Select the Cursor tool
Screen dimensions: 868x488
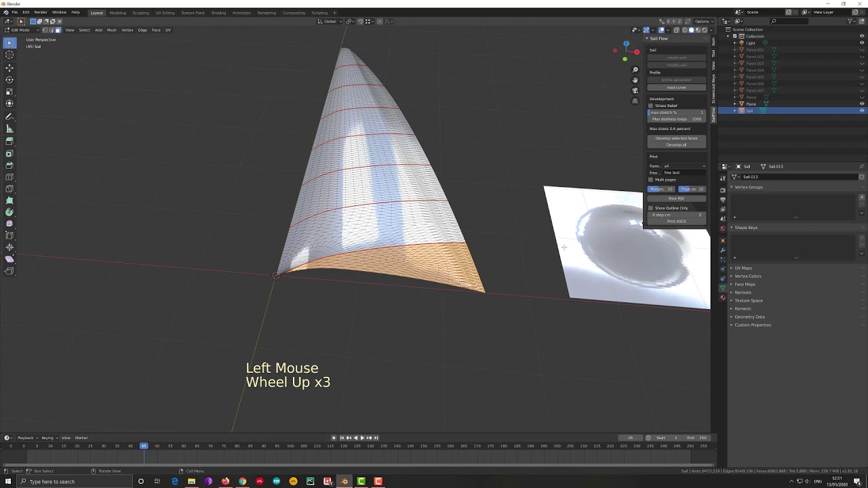9,55
